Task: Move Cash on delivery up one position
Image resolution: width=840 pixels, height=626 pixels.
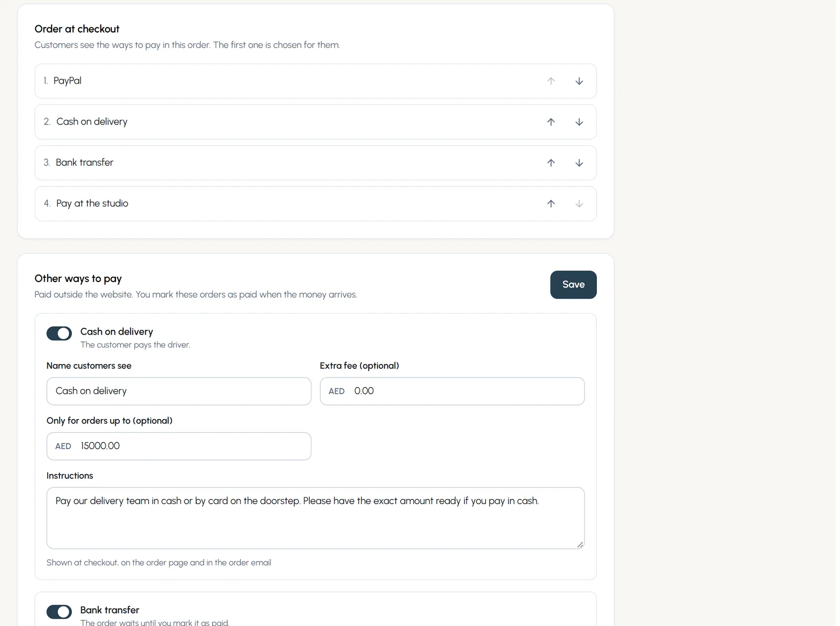Action: click(551, 122)
